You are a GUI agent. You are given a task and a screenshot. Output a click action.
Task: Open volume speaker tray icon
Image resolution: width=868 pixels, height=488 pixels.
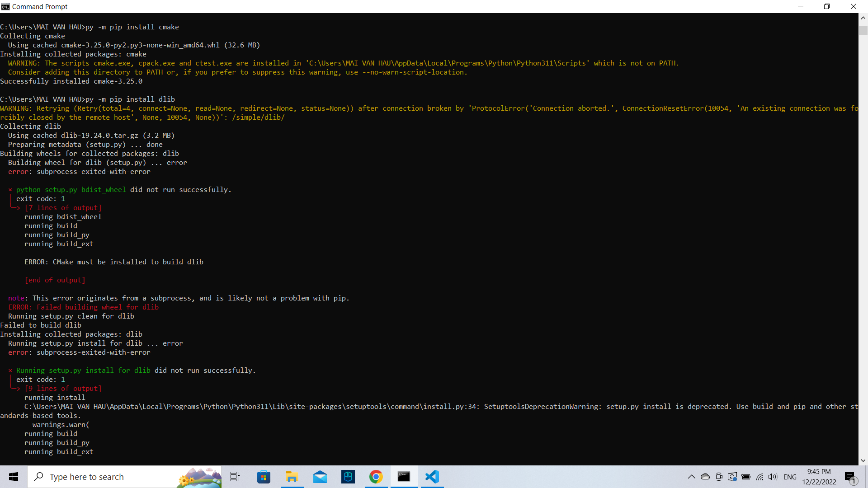click(773, 477)
